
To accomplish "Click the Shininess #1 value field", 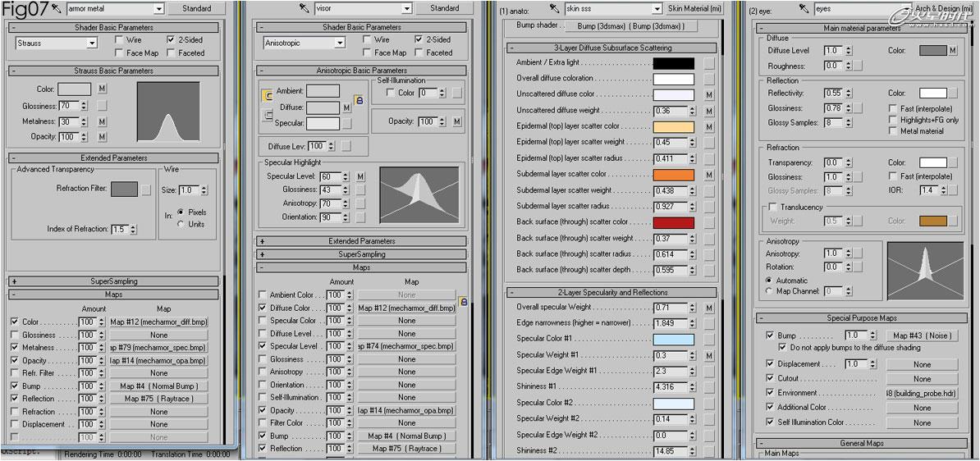I will click(671, 386).
